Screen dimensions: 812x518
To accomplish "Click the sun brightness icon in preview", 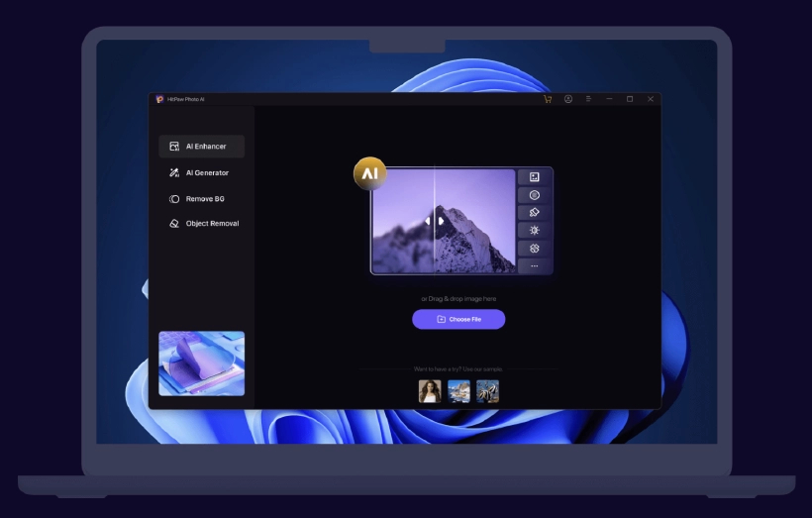I will [x=535, y=231].
